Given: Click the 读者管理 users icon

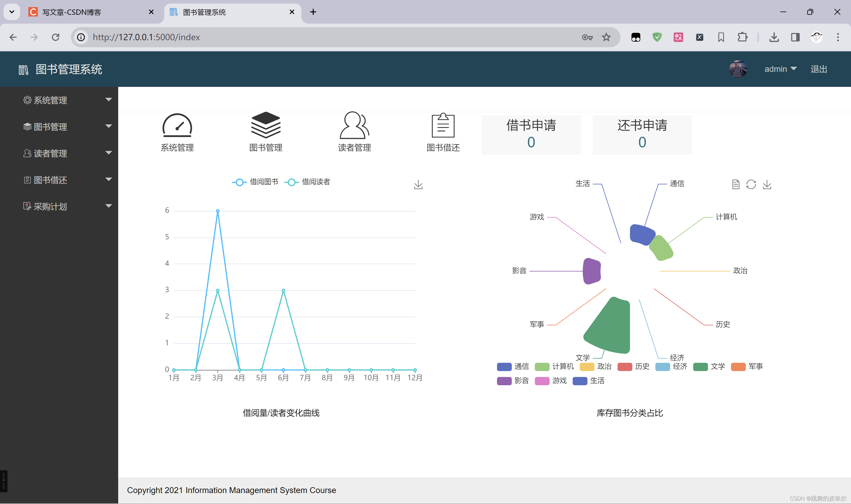Looking at the screenshot, I should [x=354, y=126].
